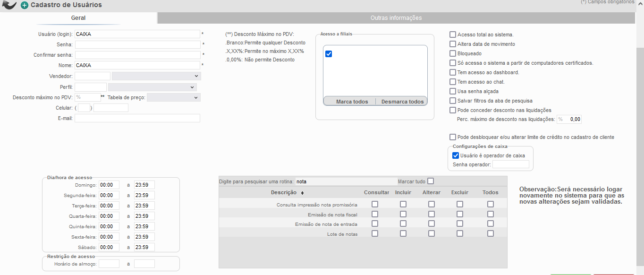Enable Usa senha alçada
The width and height of the screenshot is (644, 275).
(x=453, y=91)
